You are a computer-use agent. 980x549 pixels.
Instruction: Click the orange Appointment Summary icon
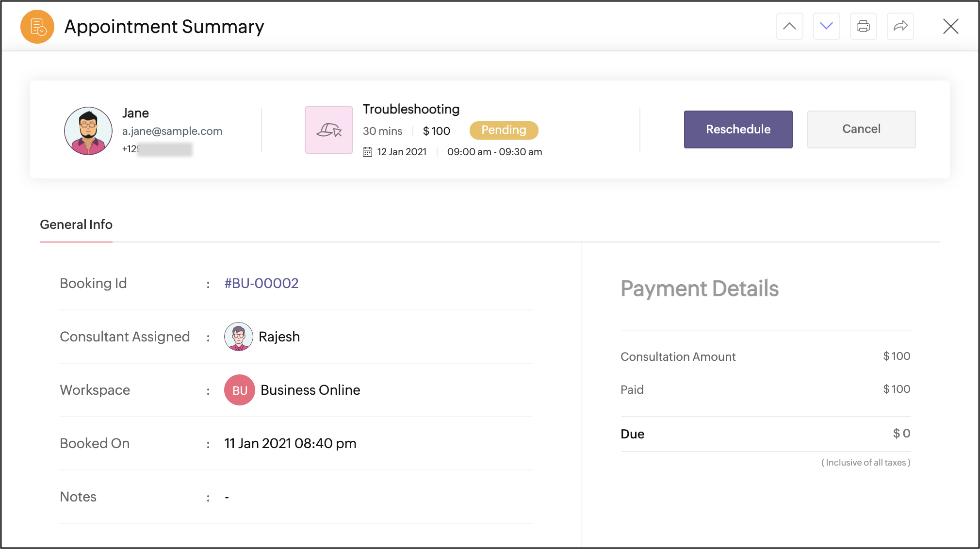[37, 27]
